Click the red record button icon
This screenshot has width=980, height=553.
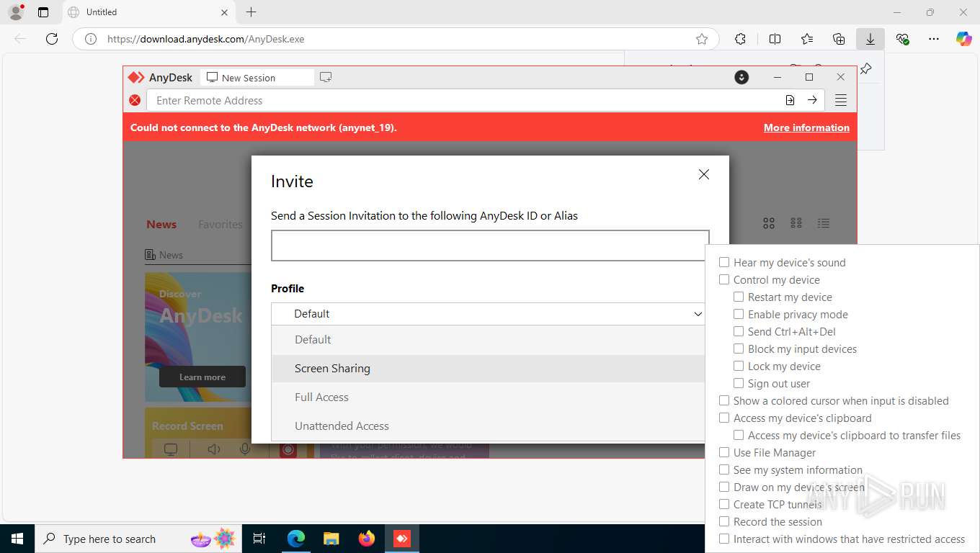pyautogui.click(x=288, y=449)
